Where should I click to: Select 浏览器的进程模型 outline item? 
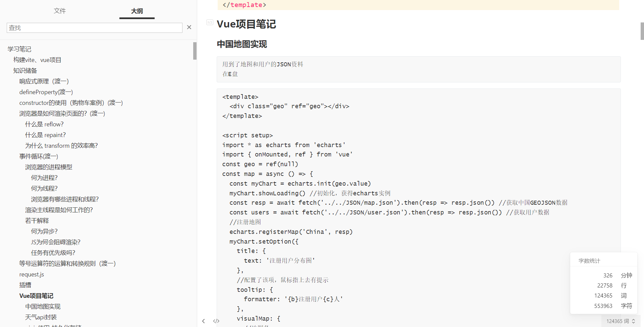[49, 167]
